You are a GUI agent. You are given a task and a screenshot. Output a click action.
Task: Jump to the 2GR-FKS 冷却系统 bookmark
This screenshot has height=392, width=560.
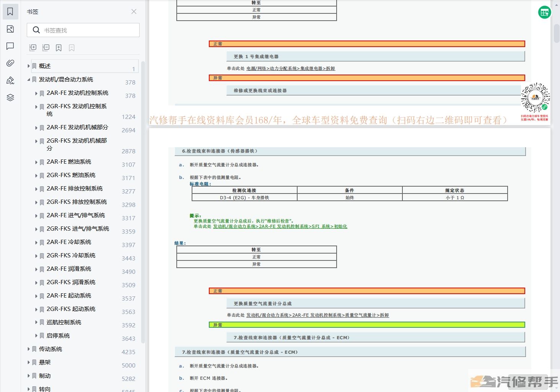(71, 255)
